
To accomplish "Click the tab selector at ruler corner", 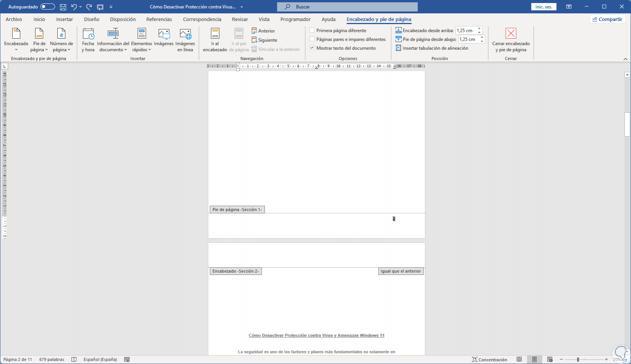I will [x=5, y=66].
